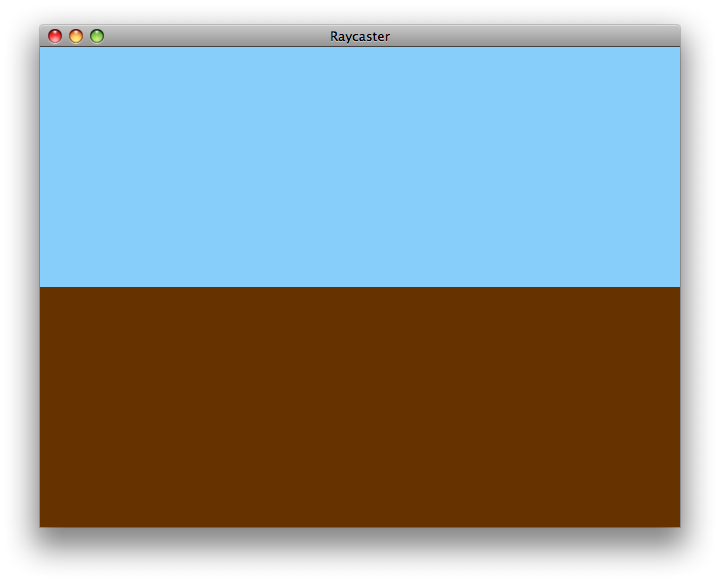The width and height of the screenshot is (720, 582).
Task: Minimize the Raycaster window with yellow button
Action: (x=76, y=36)
